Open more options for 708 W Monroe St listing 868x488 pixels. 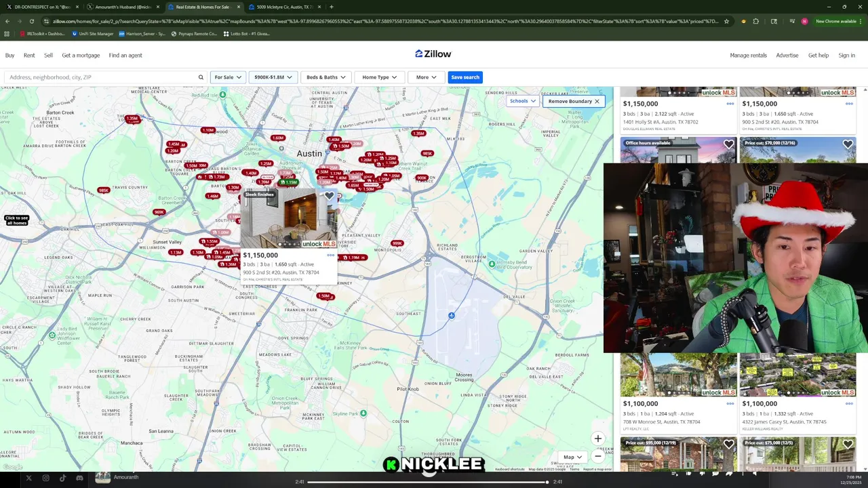click(x=730, y=403)
